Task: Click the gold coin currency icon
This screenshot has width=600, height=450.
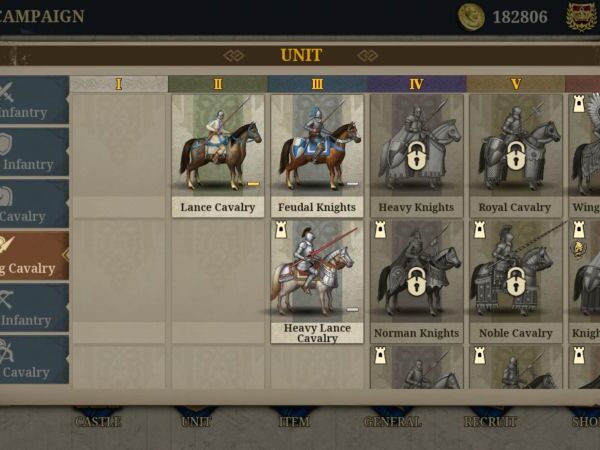Action: click(x=471, y=17)
